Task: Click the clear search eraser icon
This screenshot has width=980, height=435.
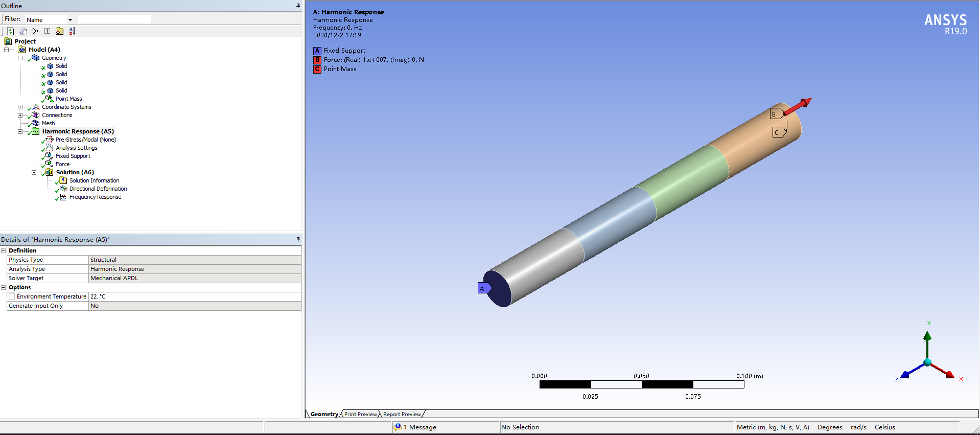Action: 23,31
